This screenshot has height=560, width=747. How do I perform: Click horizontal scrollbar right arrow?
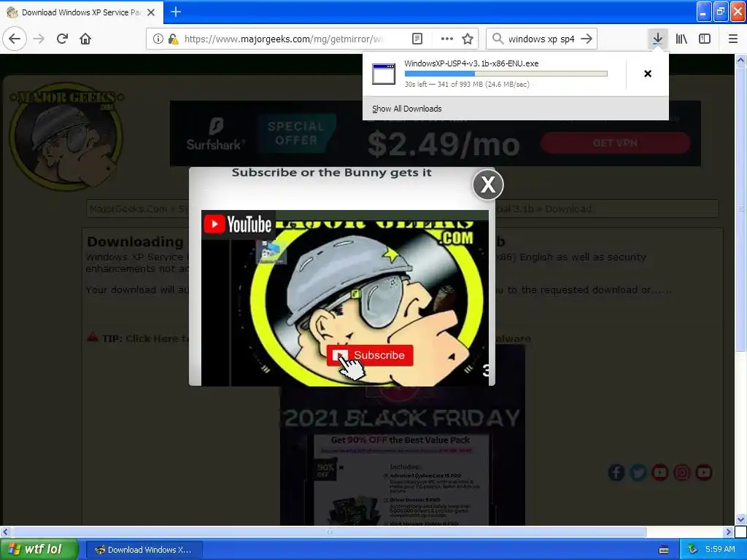(729, 532)
